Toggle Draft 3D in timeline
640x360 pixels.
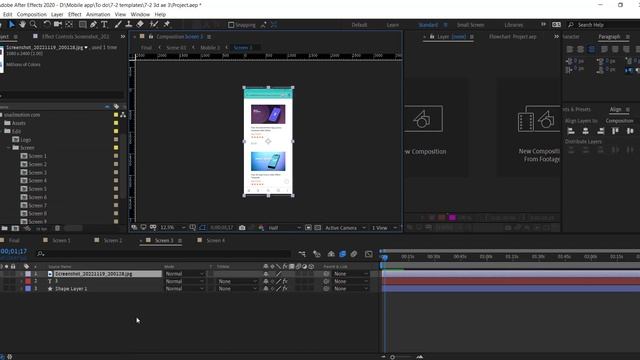(x=317, y=254)
